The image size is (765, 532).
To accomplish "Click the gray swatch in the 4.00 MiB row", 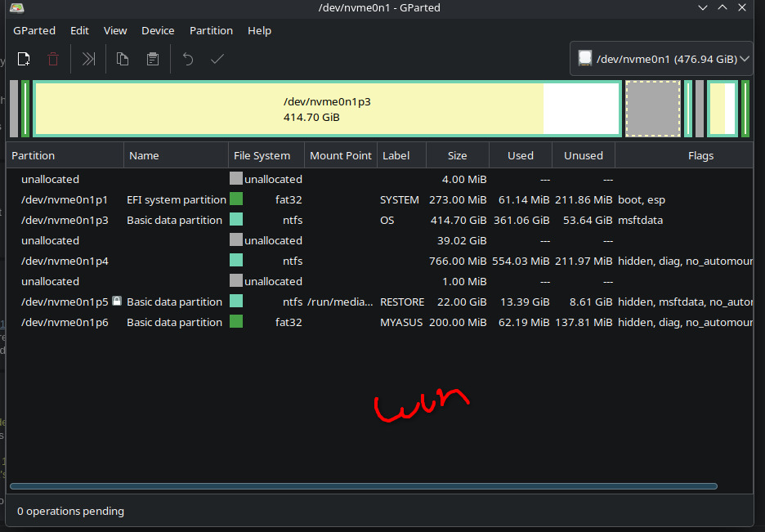I will click(x=236, y=178).
